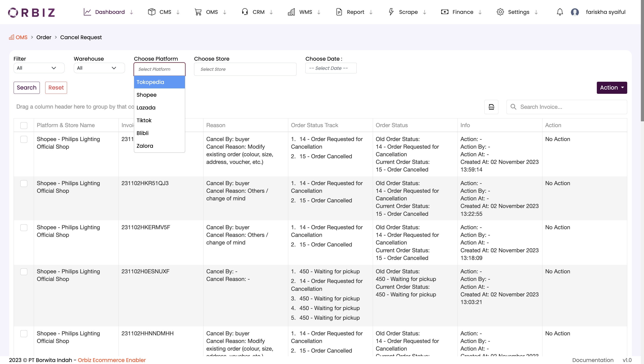Export table to XLSX file
The image size is (644, 364).
tap(491, 107)
